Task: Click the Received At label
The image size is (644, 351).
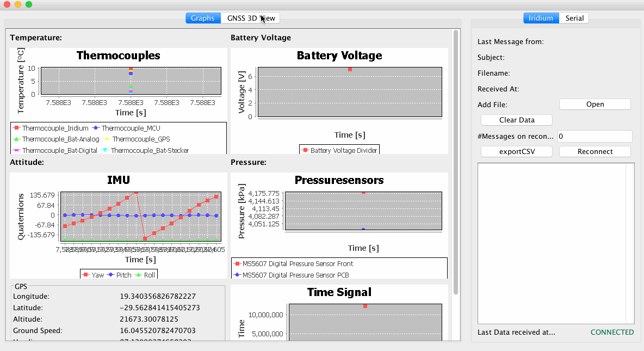Action: point(498,89)
